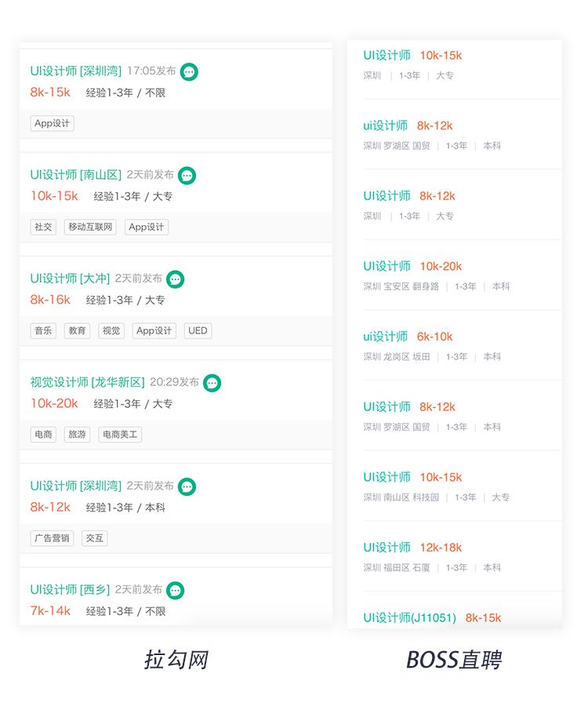Click chat icon beside UI设计师 [深圳湾] 17:05发布
The height and width of the screenshot is (710, 588).
[x=189, y=72]
